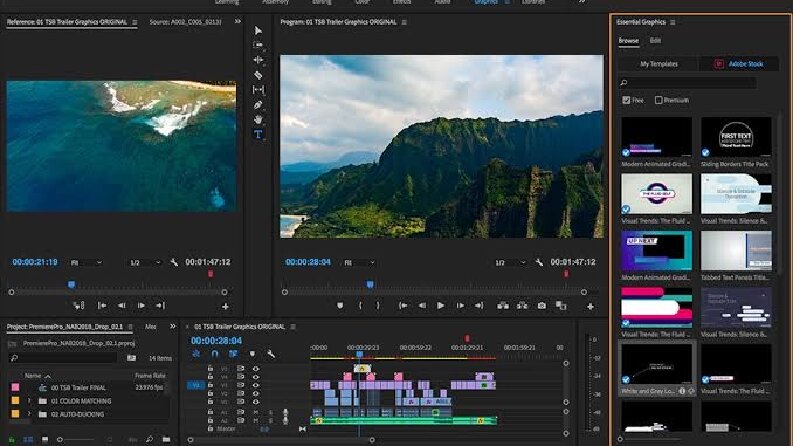Hide track V4 using eye icon
793x446 pixels.
tap(256, 377)
